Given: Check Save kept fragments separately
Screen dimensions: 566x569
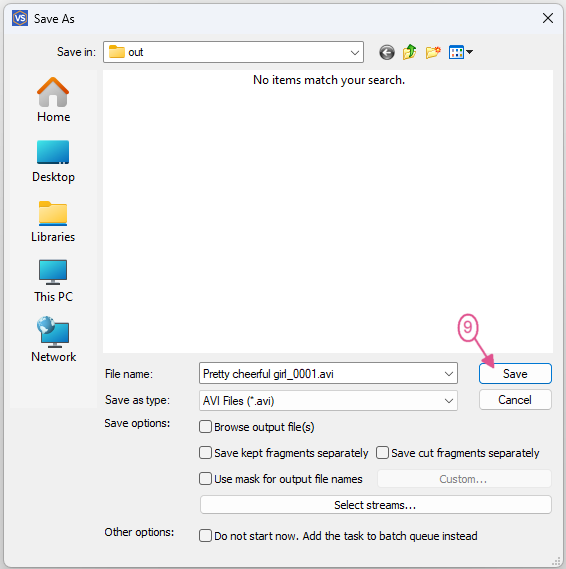Looking at the screenshot, I should (205, 453).
